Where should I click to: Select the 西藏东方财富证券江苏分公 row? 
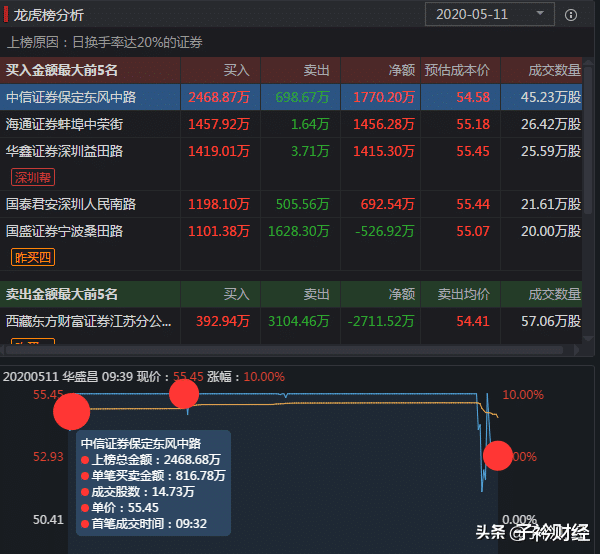pos(291,325)
